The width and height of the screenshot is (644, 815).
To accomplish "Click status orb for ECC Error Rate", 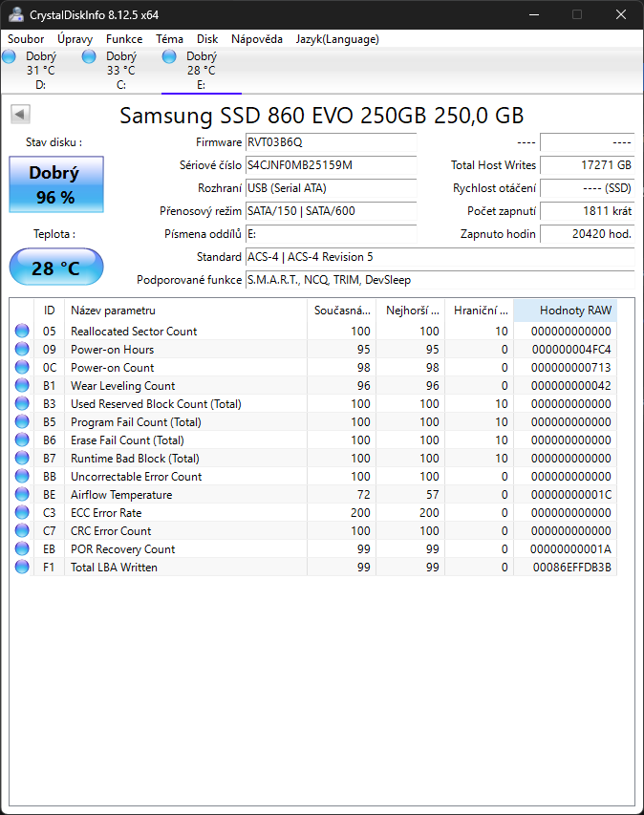I will 22,512.
